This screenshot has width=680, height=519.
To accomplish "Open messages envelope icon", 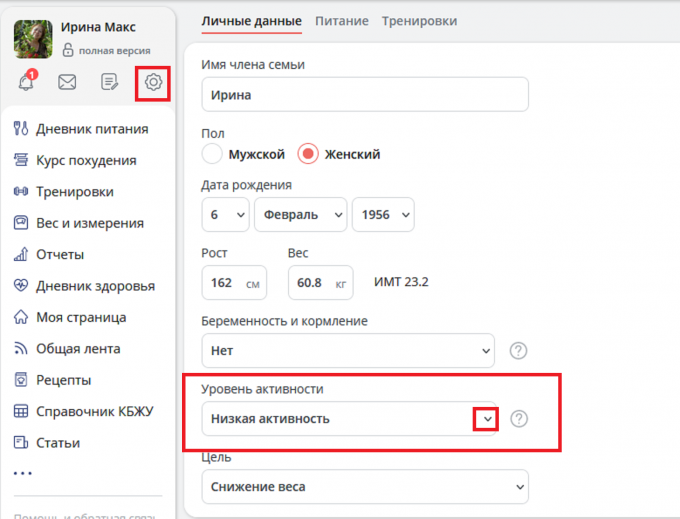I will click(67, 83).
